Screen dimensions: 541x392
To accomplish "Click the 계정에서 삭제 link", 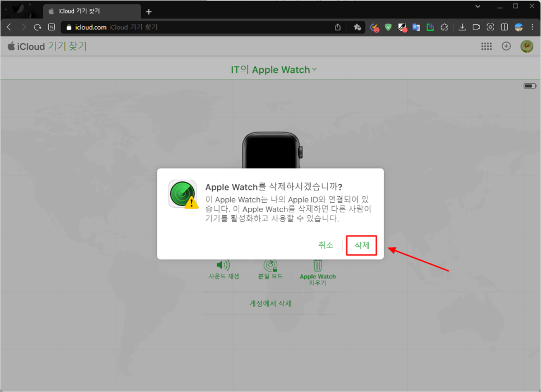I will pos(270,304).
